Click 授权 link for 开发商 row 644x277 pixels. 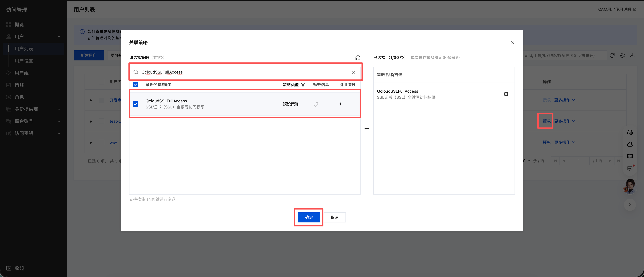(547, 100)
